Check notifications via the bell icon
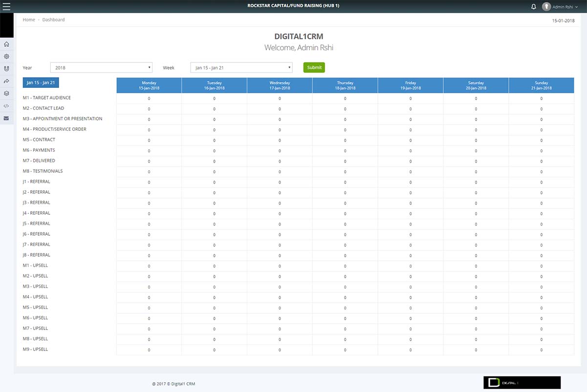Image resolution: width=587 pixels, height=392 pixels. (533, 7)
